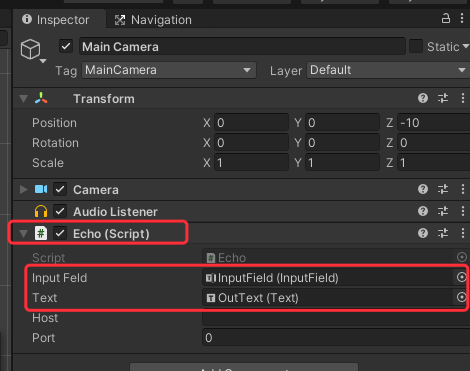Select the Inspector tab
Viewport: 470px width, 371px height.
point(56,20)
